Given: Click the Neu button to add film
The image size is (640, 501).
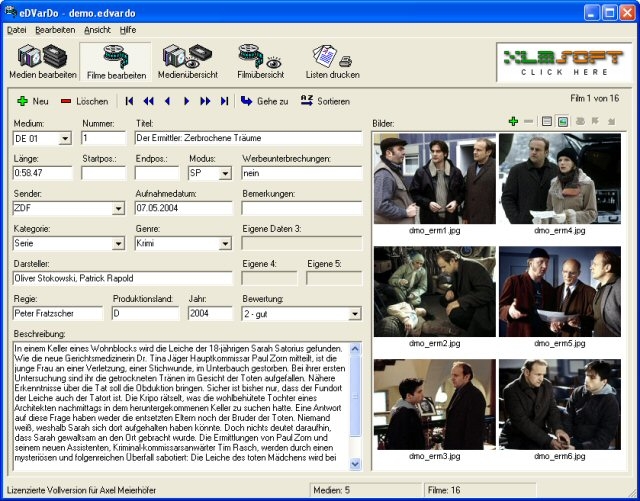Looking at the screenshot, I should point(32,101).
